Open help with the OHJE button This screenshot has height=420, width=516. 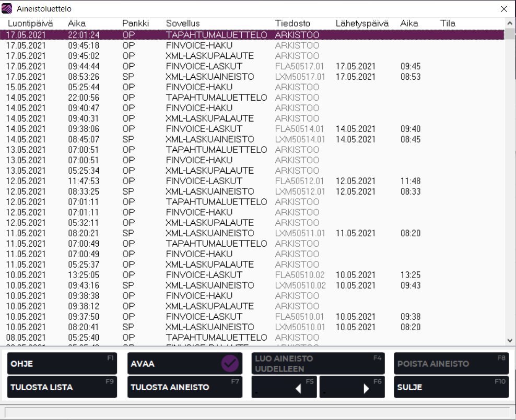click(62, 364)
